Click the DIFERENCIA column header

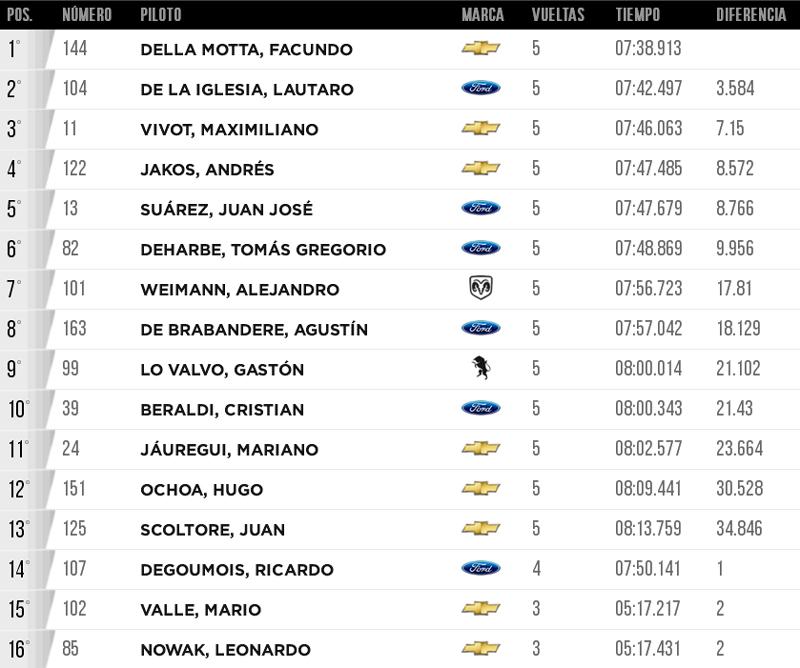coord(751,14)
